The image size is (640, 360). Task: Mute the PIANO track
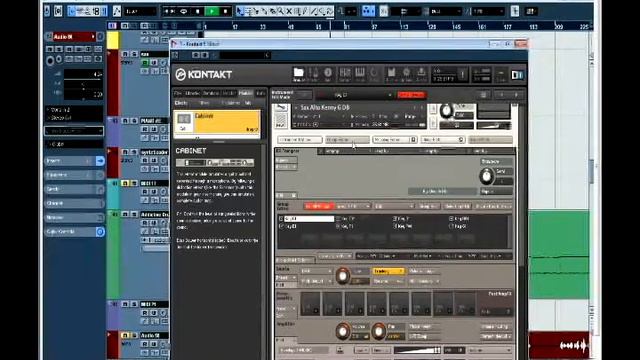[x=125, y=121]
